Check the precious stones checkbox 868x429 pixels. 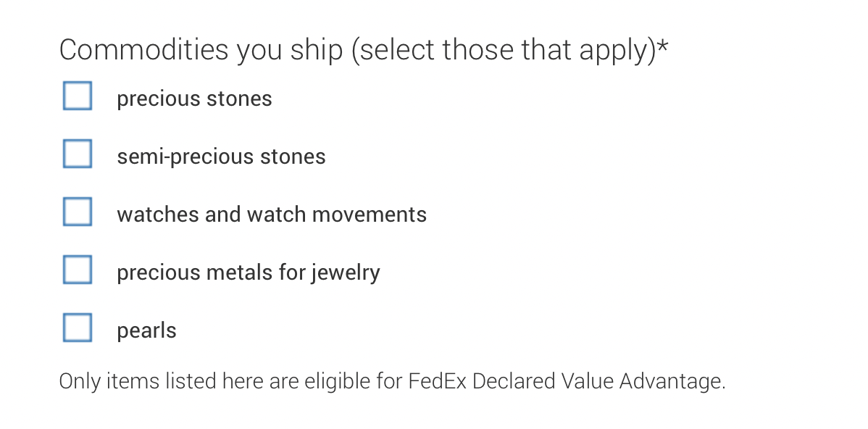(x=78, y=96)
